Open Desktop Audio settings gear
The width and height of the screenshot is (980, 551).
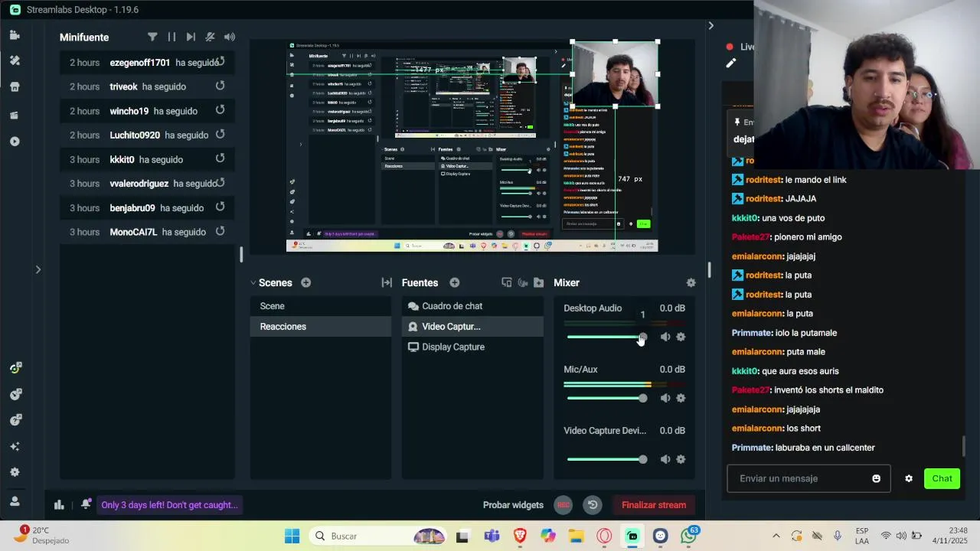(681, 337)
